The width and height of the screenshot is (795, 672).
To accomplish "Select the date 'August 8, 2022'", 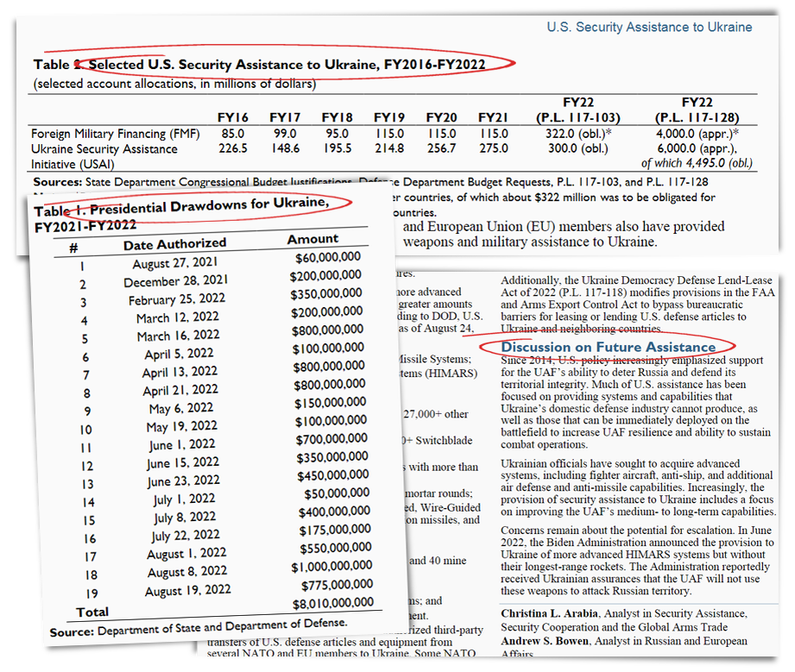I will (x=187, y=572).
